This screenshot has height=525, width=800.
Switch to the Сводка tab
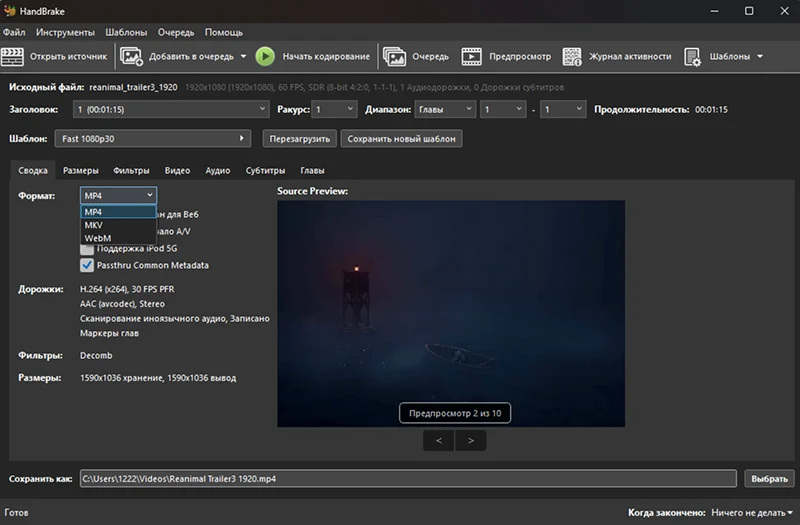pos(33,170)
